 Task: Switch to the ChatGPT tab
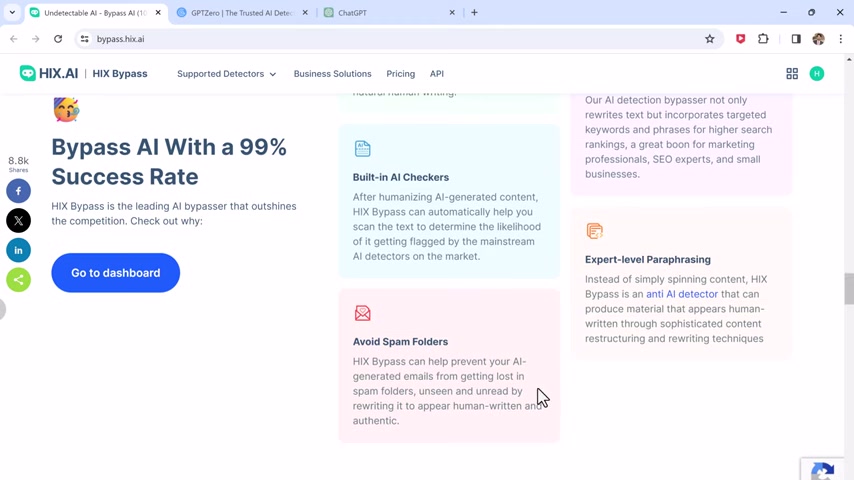[x=389, y=13]
